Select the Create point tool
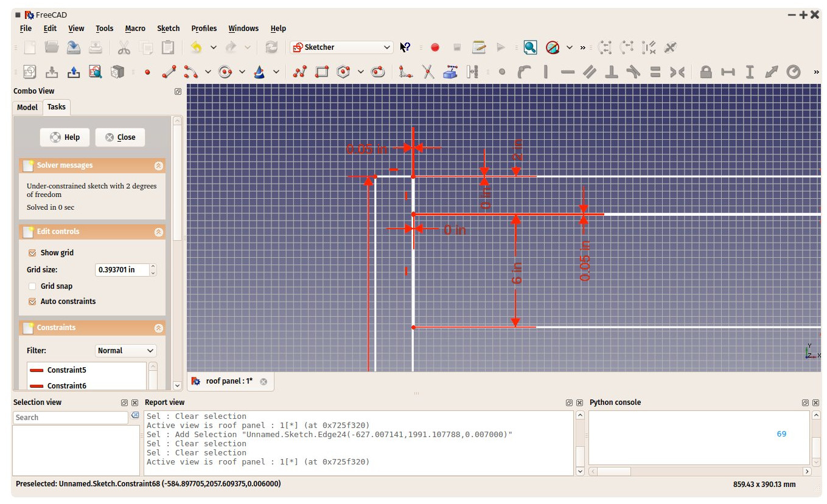Viewport: 827px width, 504px height. [147, 72]
